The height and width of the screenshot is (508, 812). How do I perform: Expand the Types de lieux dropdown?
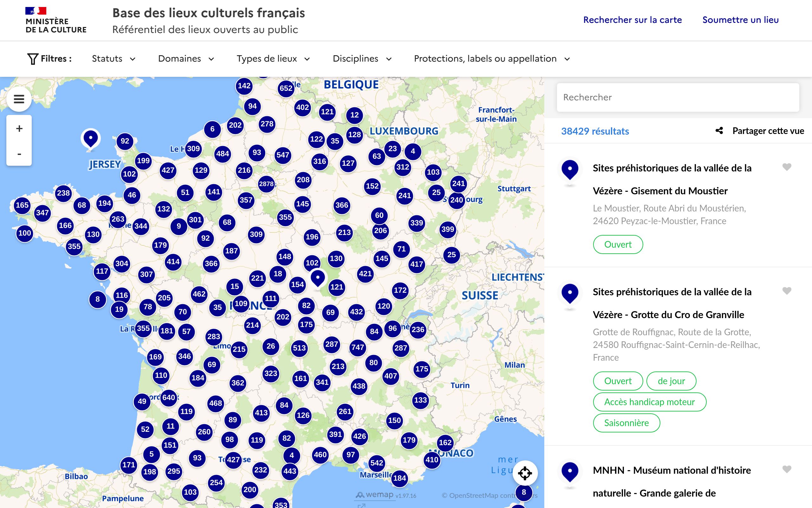coord(273,59)
